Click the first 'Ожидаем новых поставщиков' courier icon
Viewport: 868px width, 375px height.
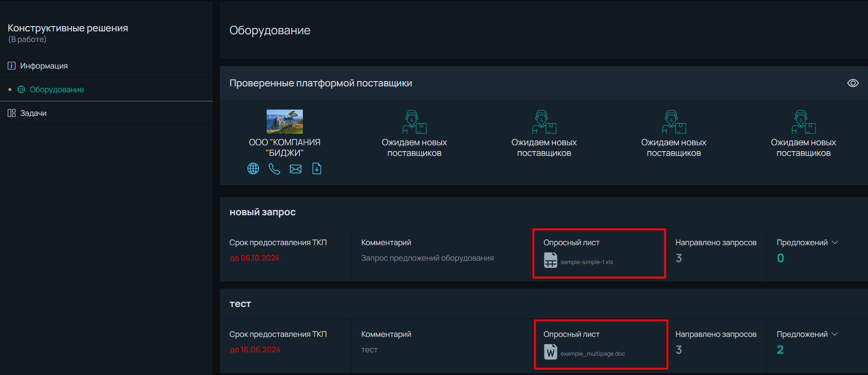point(414,122)
